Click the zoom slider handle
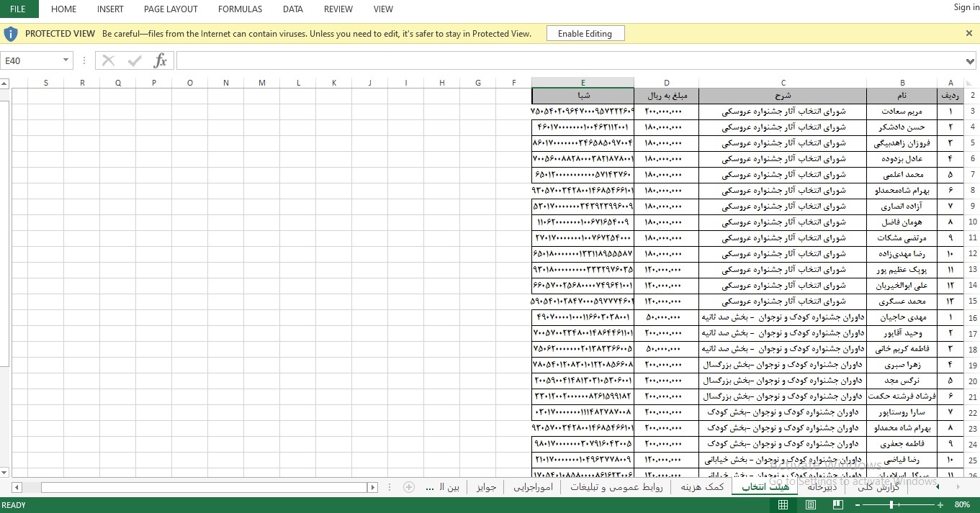This screenshot has height=513, width=980. click(x=891, y=505)
